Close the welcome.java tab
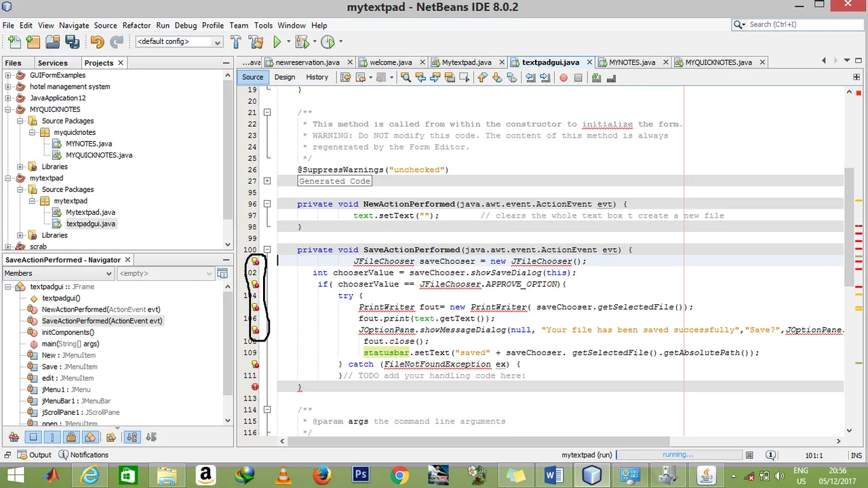 click(x=421, y=62)
